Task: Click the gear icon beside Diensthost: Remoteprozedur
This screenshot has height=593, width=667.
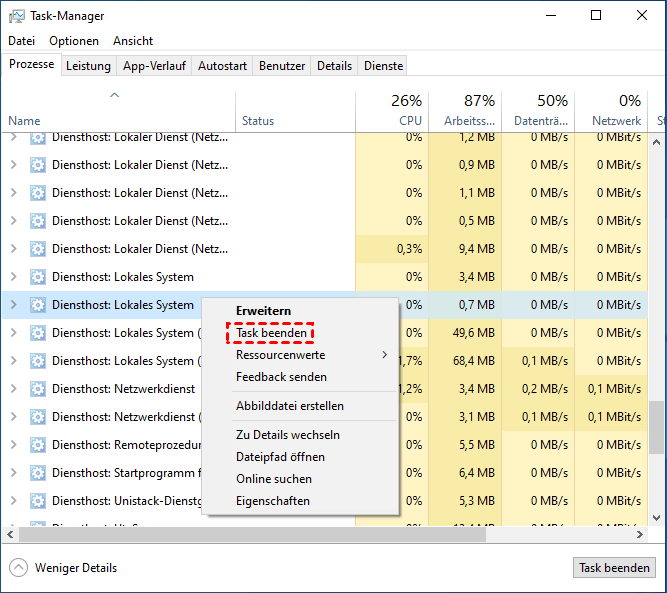Action: pos(38,445)
